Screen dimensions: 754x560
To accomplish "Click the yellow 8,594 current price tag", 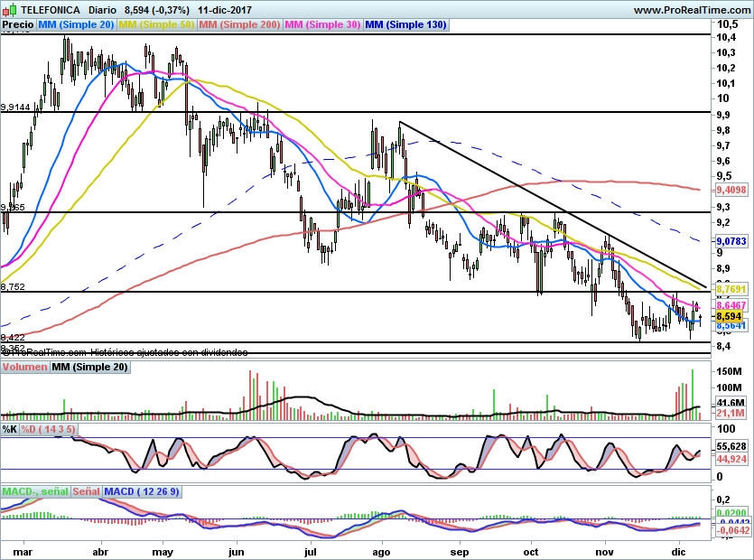I will click(729, 316).
